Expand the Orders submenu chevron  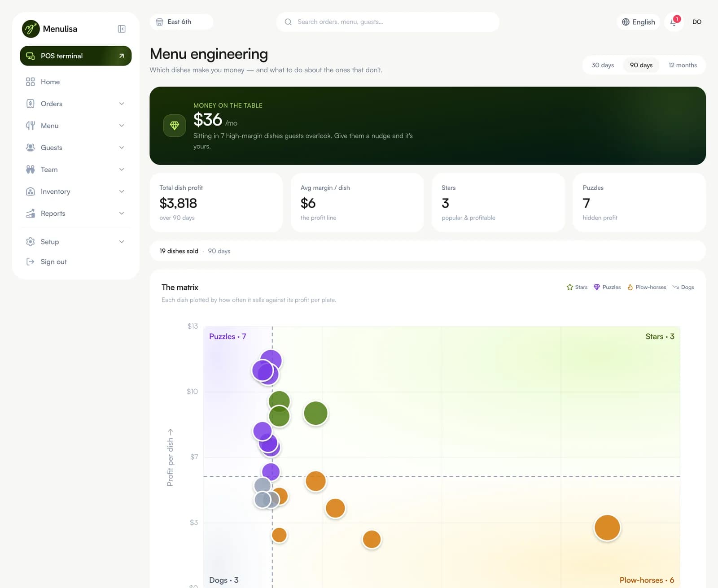point(122,104)
